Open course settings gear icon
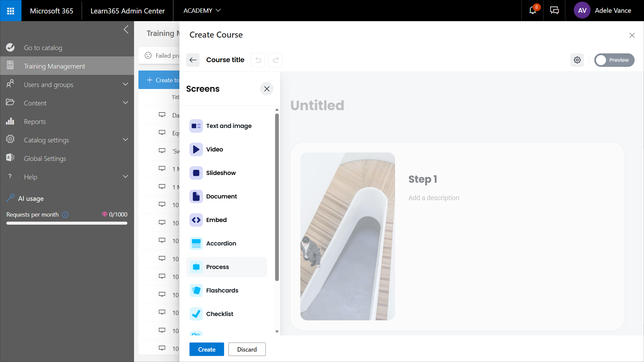Screen dimensions: 644x362 point(577,60)
